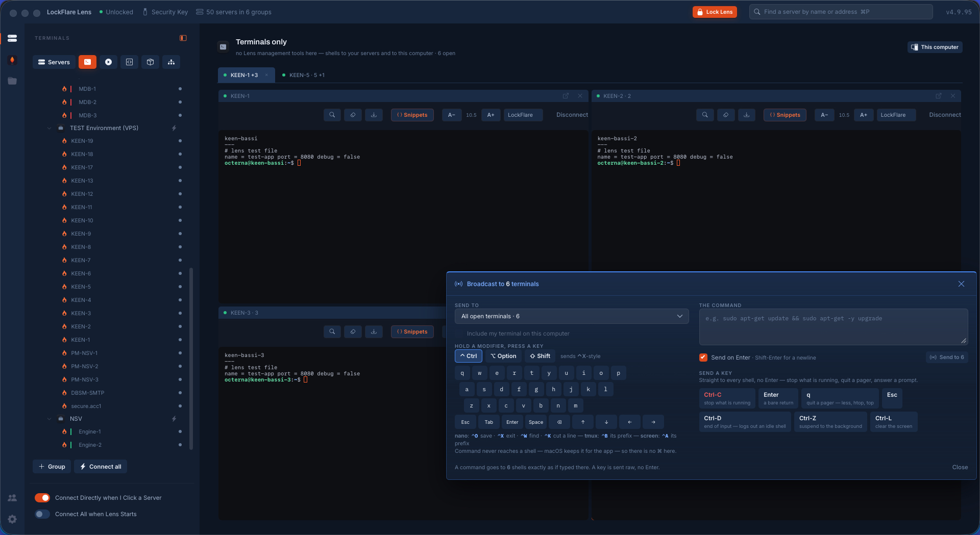Click the code-brackets icon in the sidebar toolbar
Image resolution: width=980 pixels, height=535 pixels.
coord(129,62)
